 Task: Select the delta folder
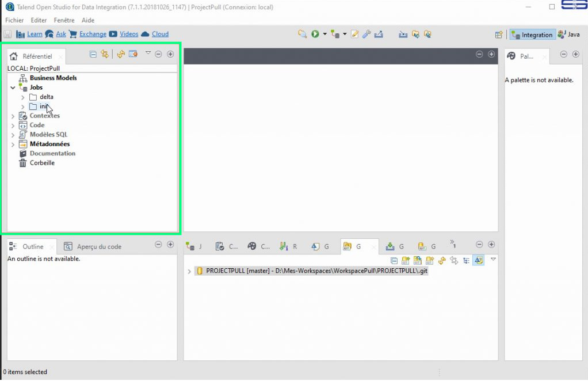click(47, 97)
